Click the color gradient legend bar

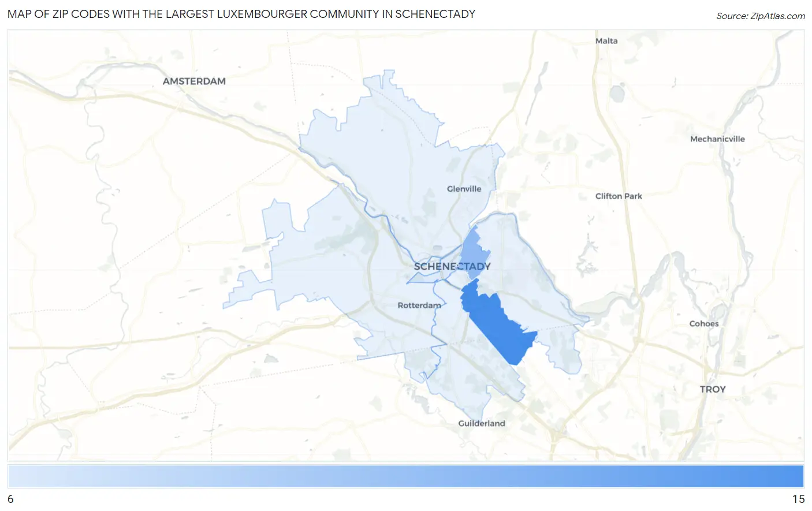click(x=405, y=477)
